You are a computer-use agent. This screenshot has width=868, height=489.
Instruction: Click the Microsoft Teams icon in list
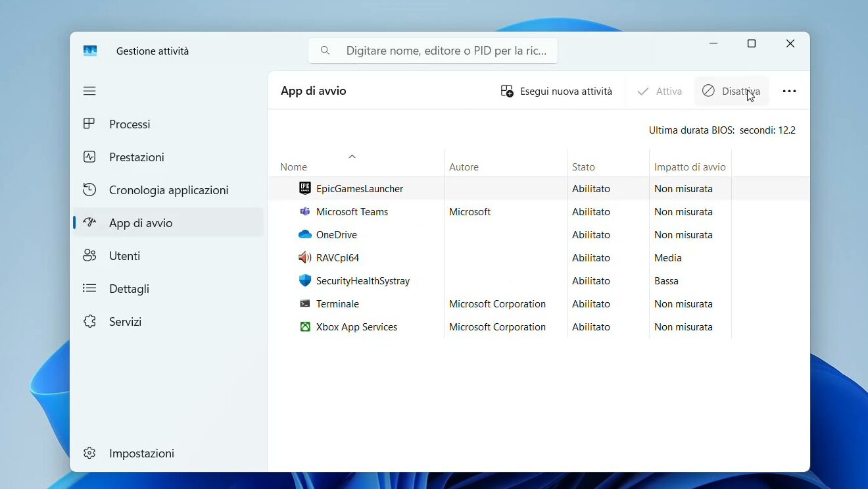(x=304, y=211)
